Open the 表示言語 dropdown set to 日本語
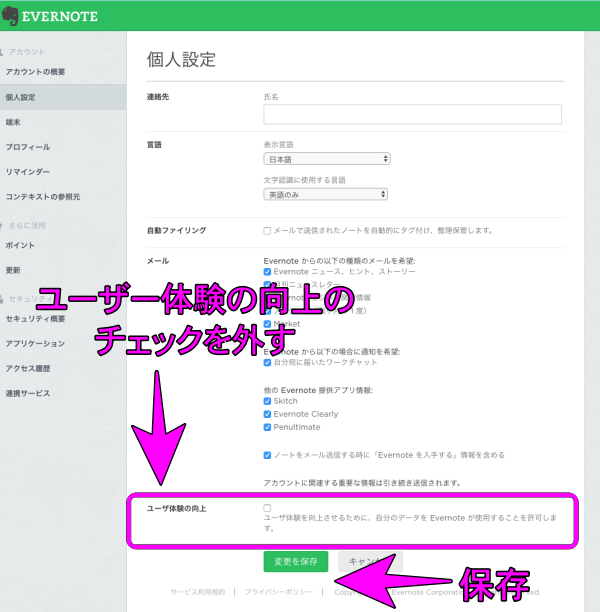The height and width of the screenshot is (612, 600). click(327, 159)
